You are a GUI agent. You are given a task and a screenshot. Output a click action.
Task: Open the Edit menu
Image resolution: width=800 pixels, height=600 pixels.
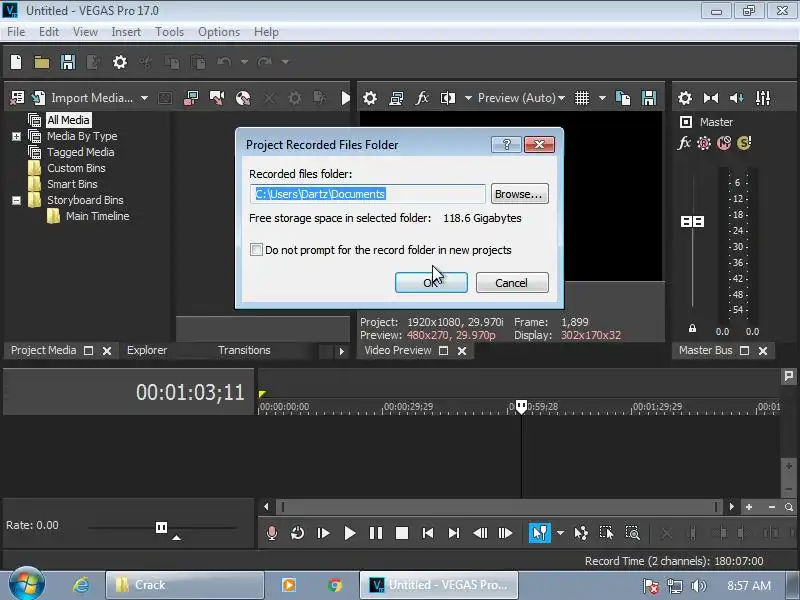[48, 32]
